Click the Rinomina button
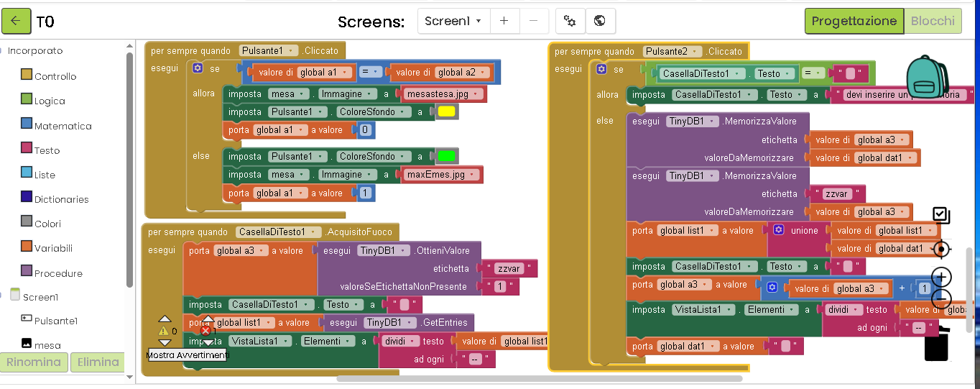This screenshot has width=980, height=389. click(34, 362)
